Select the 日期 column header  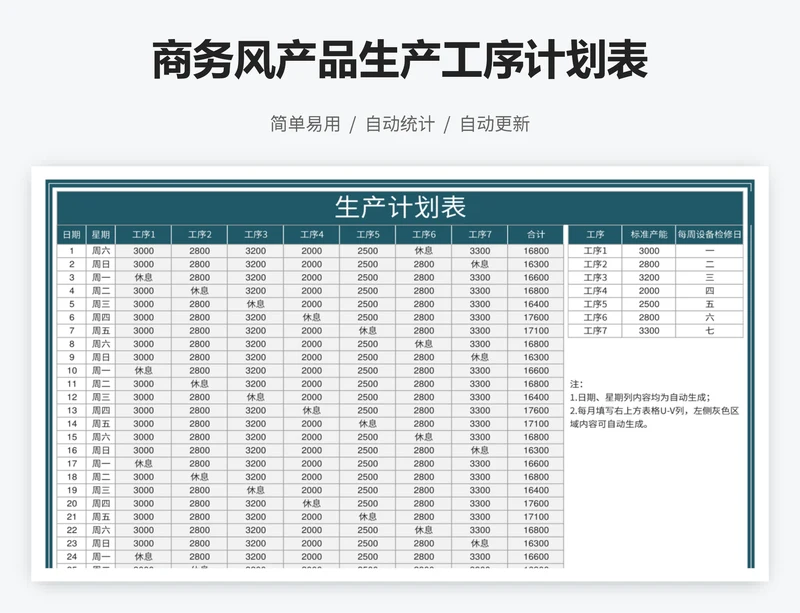pos(71,235)
